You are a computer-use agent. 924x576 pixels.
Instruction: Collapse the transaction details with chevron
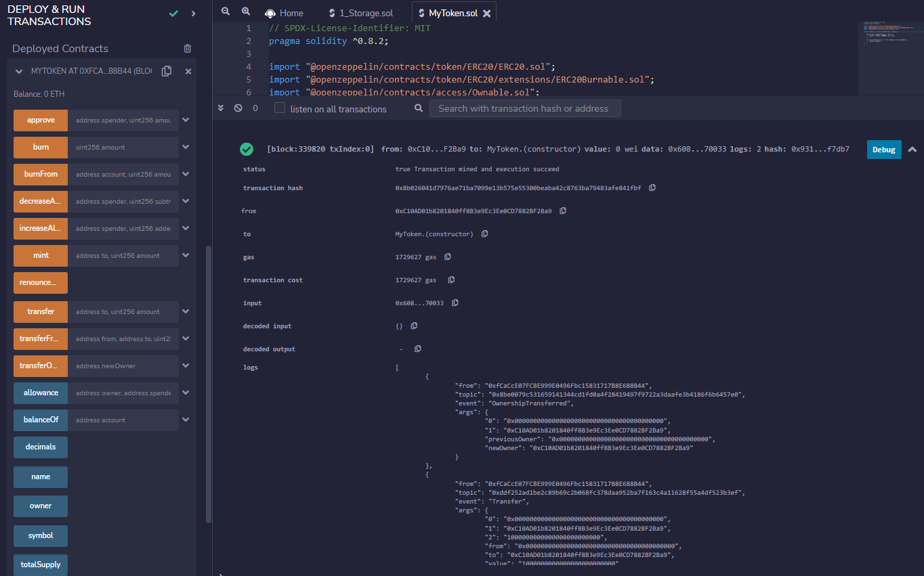(912, 150)
